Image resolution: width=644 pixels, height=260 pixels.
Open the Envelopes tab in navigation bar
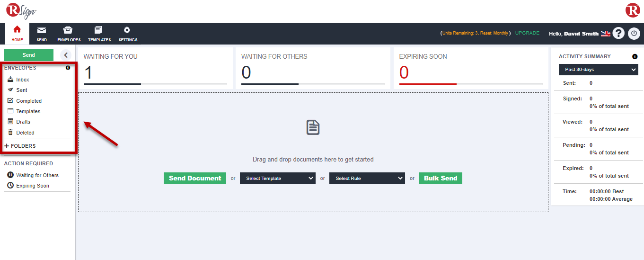69,34
